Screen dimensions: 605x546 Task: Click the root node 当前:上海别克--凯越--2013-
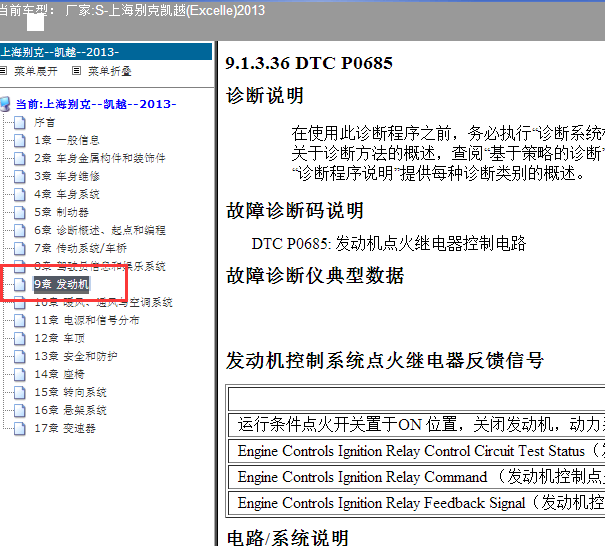(x=96, y=104)
